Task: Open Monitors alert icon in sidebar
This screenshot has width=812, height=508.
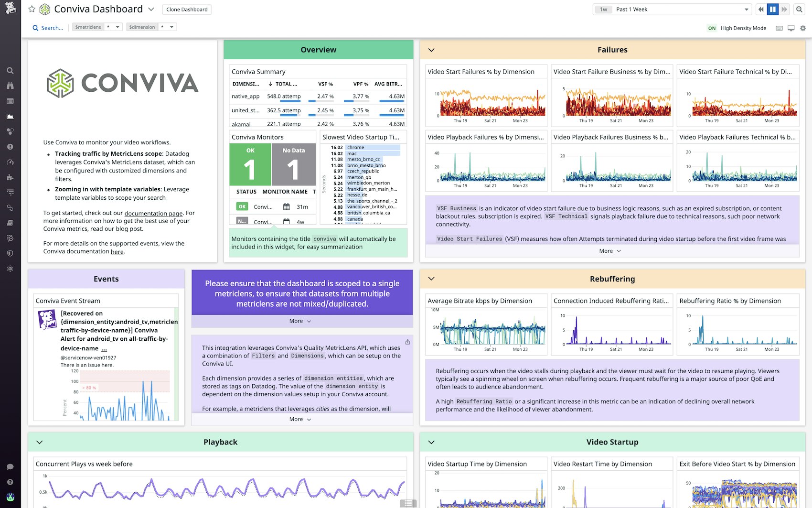Action: pyautogui.click(x=10, y=147)
